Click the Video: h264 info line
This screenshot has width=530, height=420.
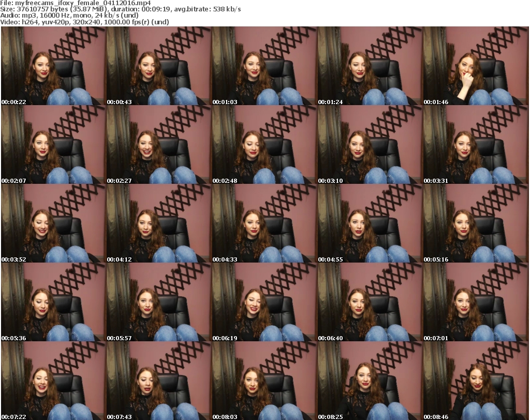pyautogui.click(x=84, y=22)
